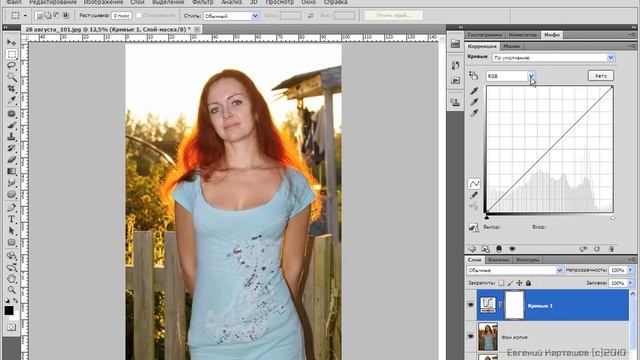This screenshot has width=640, height=360.
Task: Enable lock all padlock option
Action: pos(529,283)
